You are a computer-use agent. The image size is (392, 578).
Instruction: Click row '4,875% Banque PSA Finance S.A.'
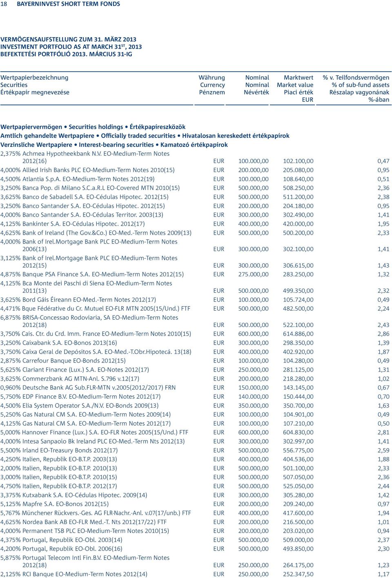pos(195,274)
